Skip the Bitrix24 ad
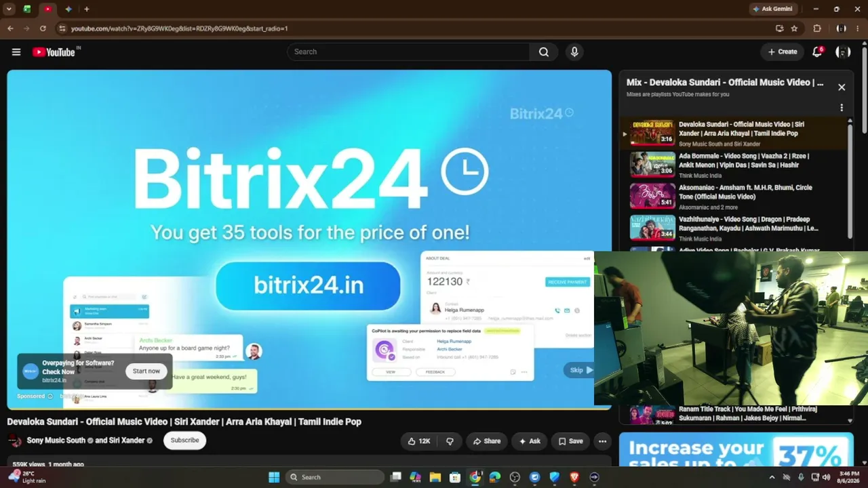 580,370
